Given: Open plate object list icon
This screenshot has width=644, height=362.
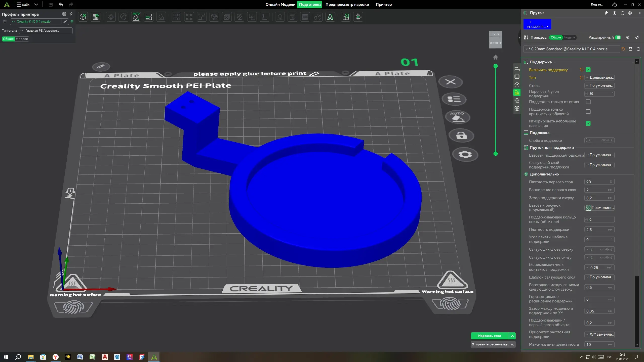Looking at the screenshot, I should [454, 99].
